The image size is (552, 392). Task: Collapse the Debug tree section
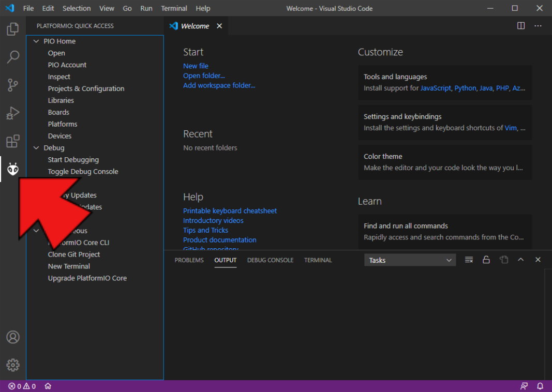pyautogui.click(x=36, y=148)
